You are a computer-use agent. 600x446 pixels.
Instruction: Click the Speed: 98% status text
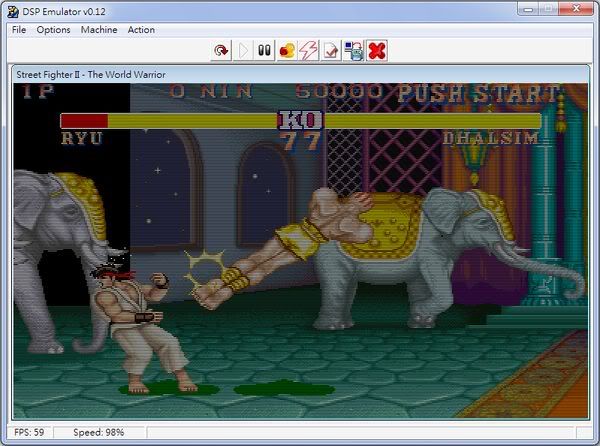pos(98,432)
